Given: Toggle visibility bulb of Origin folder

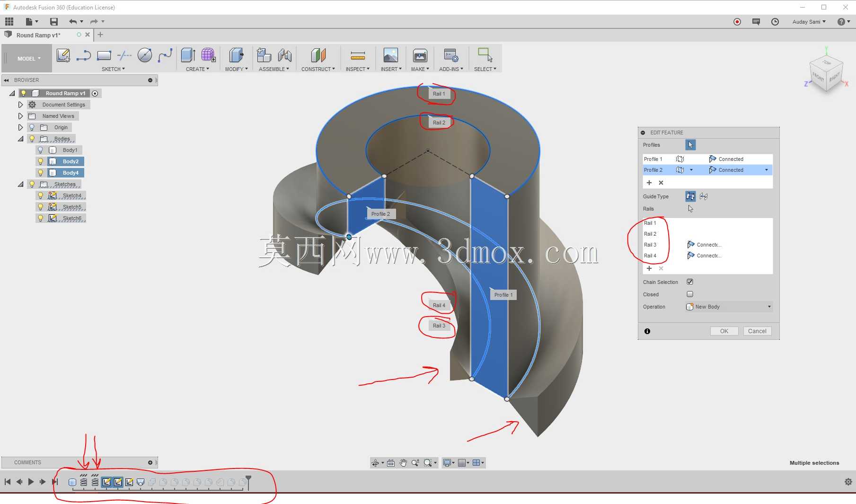Looking at the screenshot, I should [32, 127].
